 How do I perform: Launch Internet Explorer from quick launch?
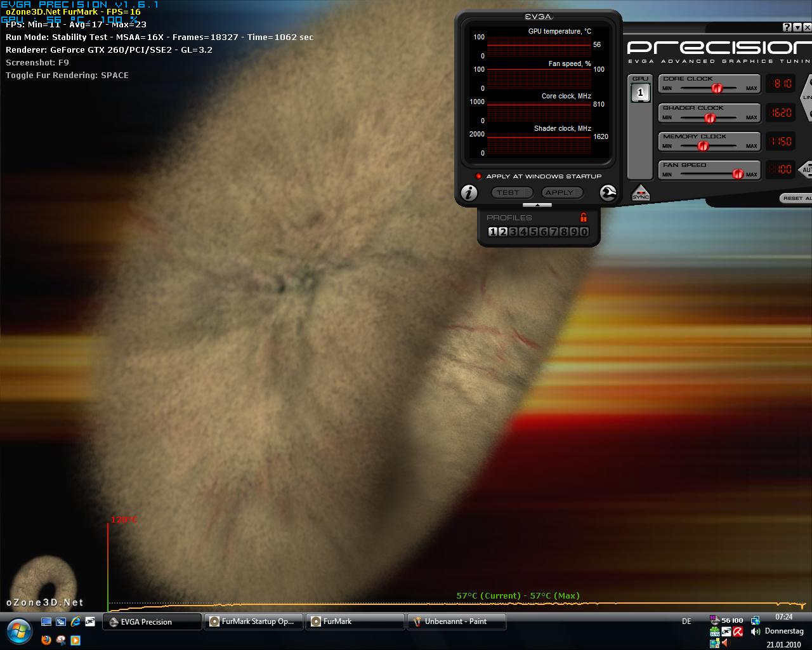pyautogui.click(x=75, y=622)
